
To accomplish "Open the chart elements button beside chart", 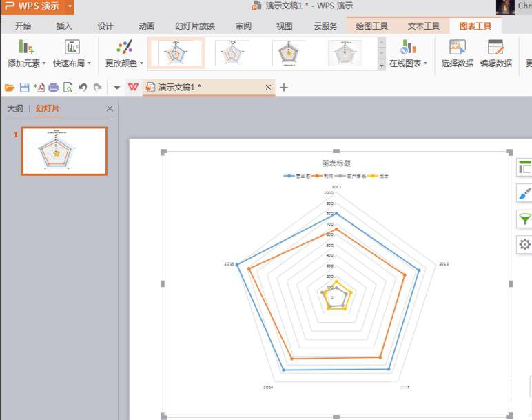I will point(524,168).
